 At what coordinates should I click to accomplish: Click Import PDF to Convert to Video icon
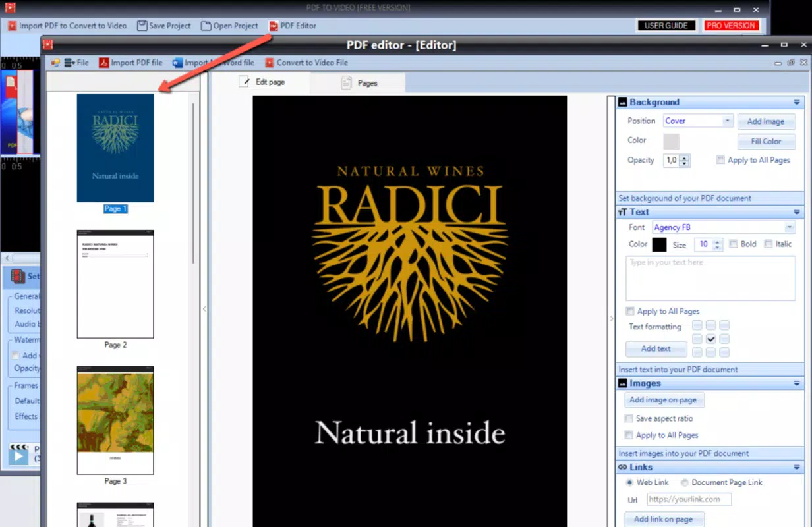click(12, 26)
